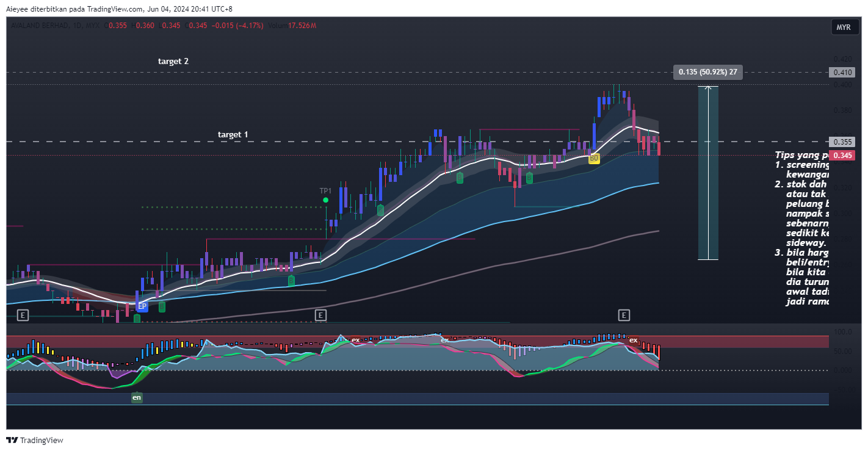The image size is (868, 451).
Task: Click the high value 0.360 in the header
Action: pos(145,26)
